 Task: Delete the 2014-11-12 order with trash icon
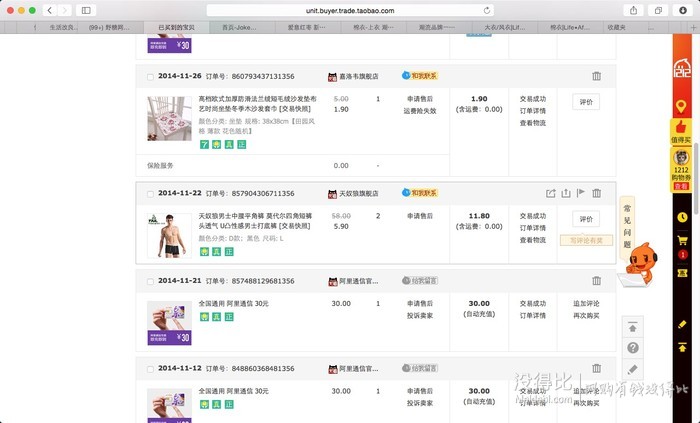[x=596, y=368]
